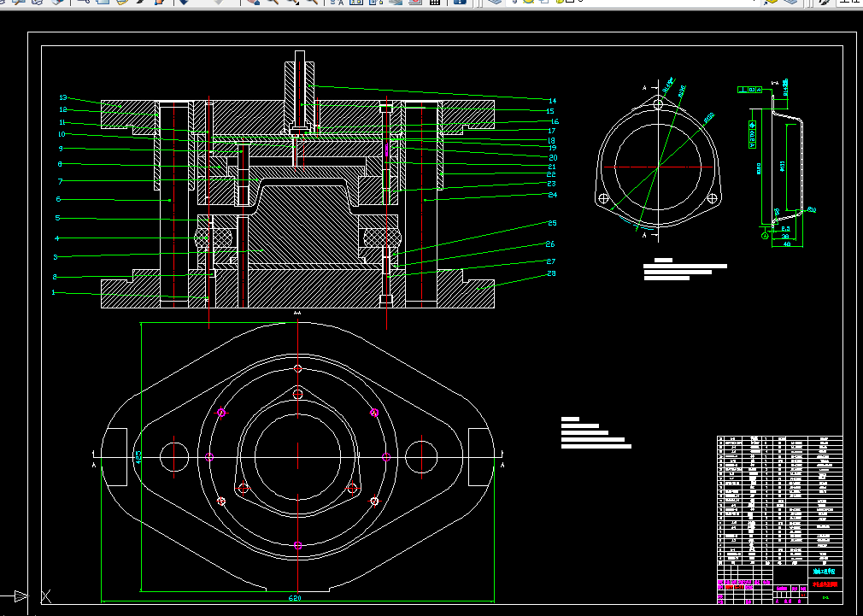Viewport: 863px width, 616px height.
Task: Pick the 38 dimension on part profile
Action: click(785, 236)
